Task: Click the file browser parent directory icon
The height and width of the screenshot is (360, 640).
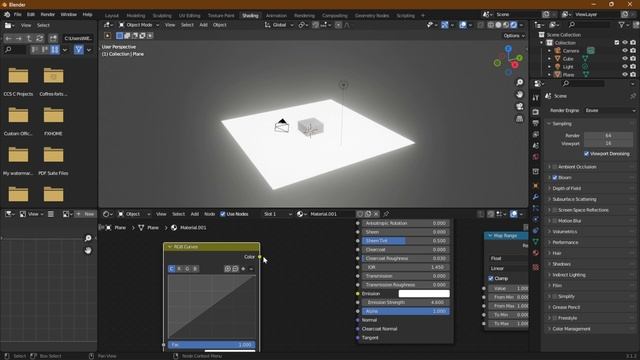Action: click(x=29, y=38)
